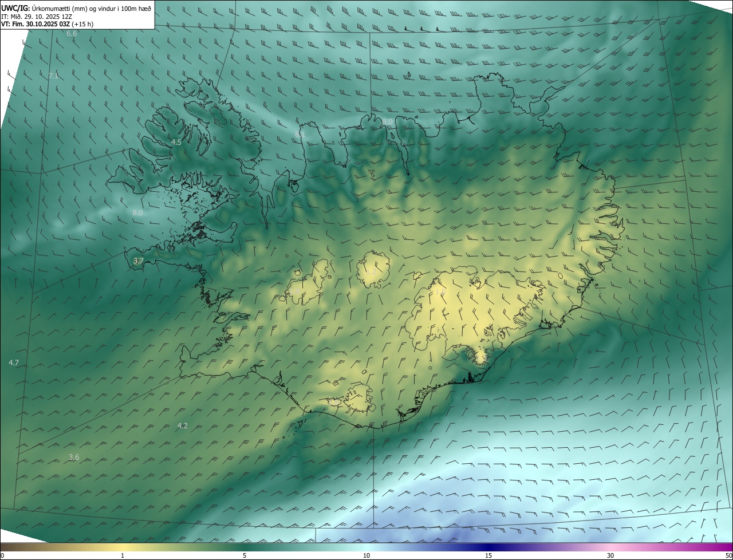Click the 7.1 value on the map
This screenshot has width=733, height=560.
click(x=53, y=76)
